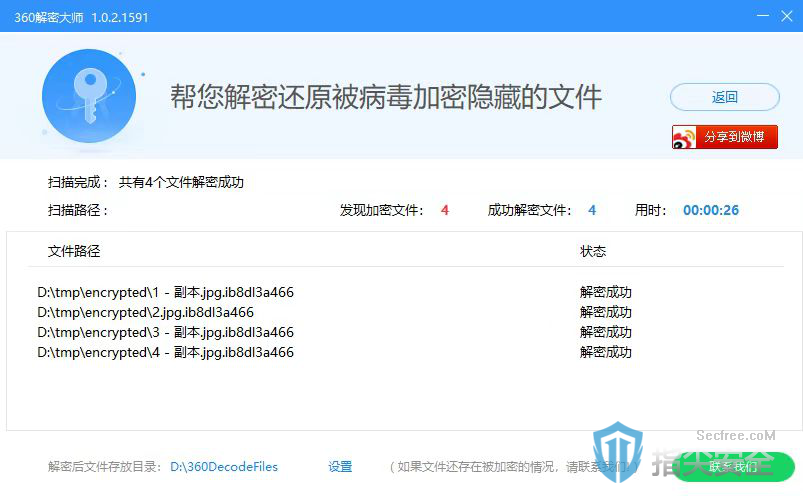Click 解密成功 status of 2.jpg row

[606, 312]
